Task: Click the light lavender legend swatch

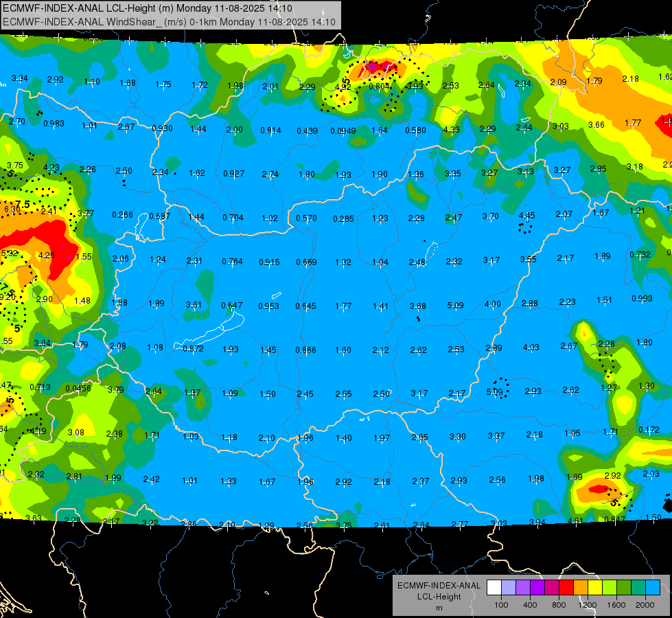Action: pyautogui.click(x=509, y=588)
